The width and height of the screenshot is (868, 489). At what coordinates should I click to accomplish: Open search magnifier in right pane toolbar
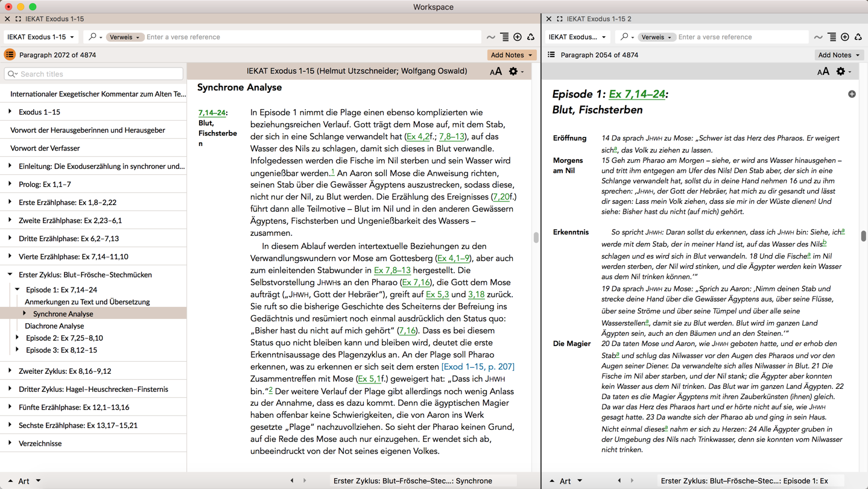tap(626, 37)
